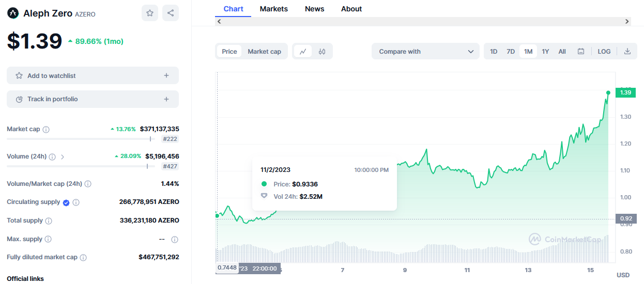The image size is (644, 284).
Task: Click Total supply info icon
Action: [49, 221]
